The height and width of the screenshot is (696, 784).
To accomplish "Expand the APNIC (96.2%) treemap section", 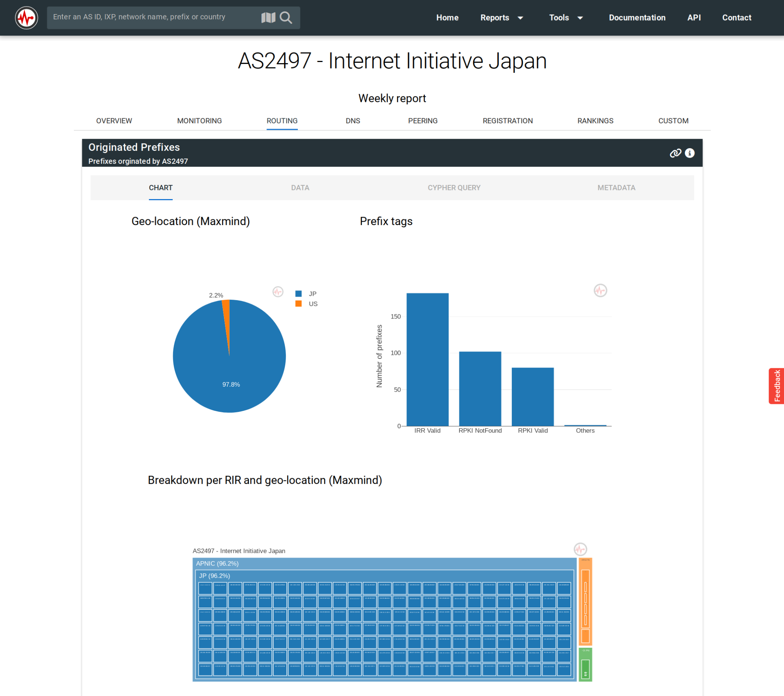I will pos(217,563).
